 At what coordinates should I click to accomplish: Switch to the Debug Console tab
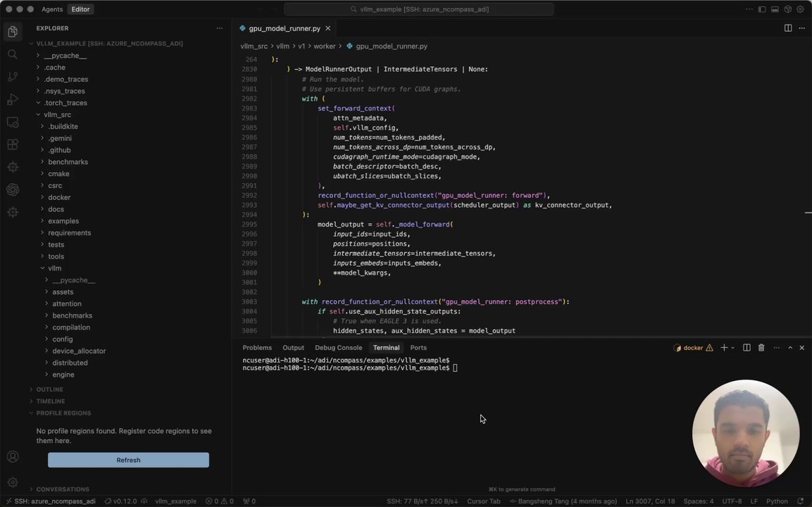[338, 347]
